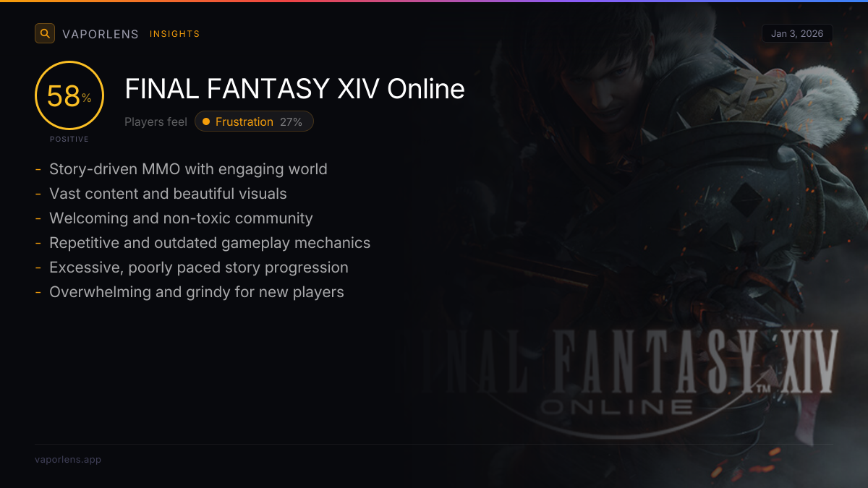The height and width of the screenshot is (488, 868).
Task: Click the FINAL FANTASY XIV Online title
Action: [294, 89]
